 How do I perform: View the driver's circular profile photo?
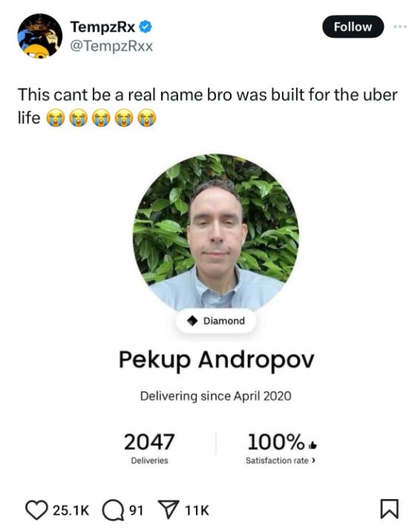click(216, 232)
